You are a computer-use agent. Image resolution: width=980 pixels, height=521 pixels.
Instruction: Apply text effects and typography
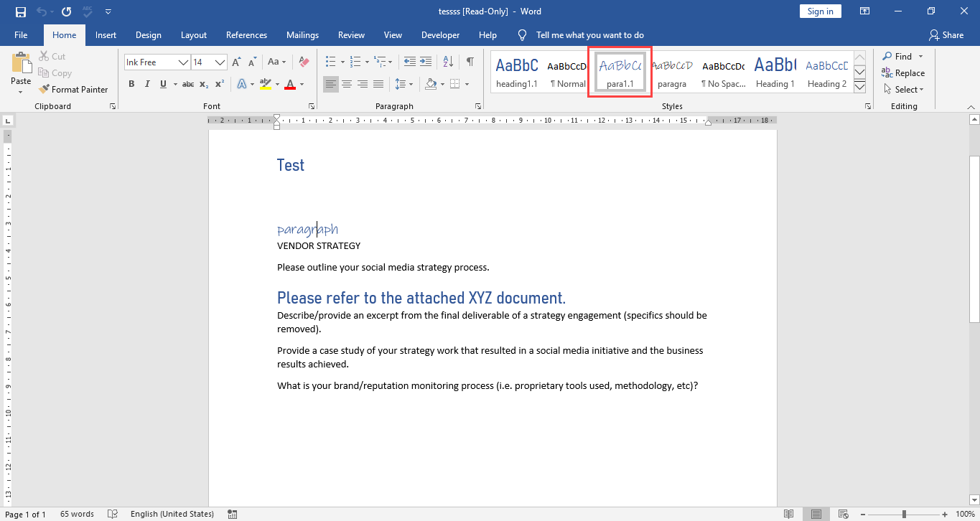tap(241, 84)
